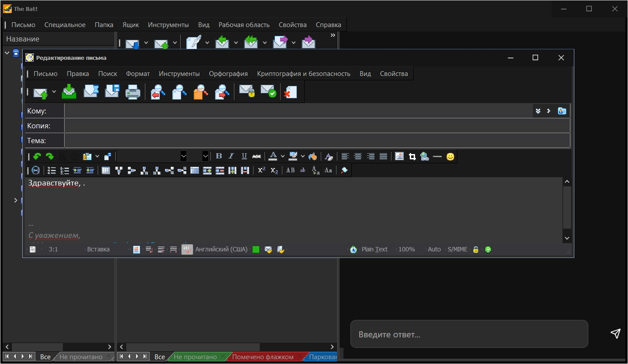Align text right

371,156
